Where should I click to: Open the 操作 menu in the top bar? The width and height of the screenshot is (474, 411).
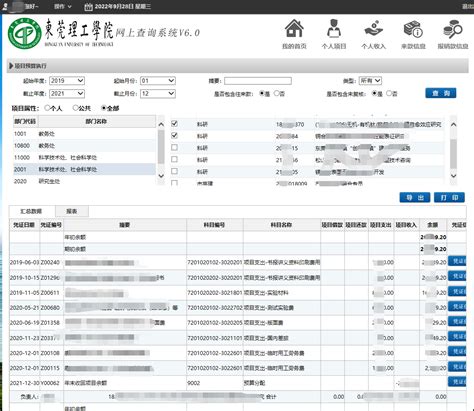63,6
